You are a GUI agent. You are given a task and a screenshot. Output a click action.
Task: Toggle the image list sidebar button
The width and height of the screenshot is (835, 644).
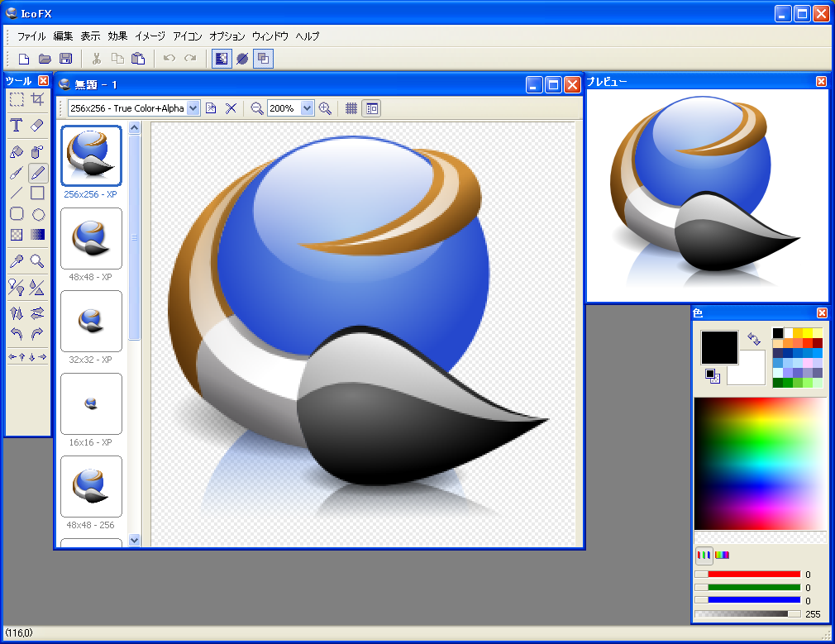tap(371, 108)
